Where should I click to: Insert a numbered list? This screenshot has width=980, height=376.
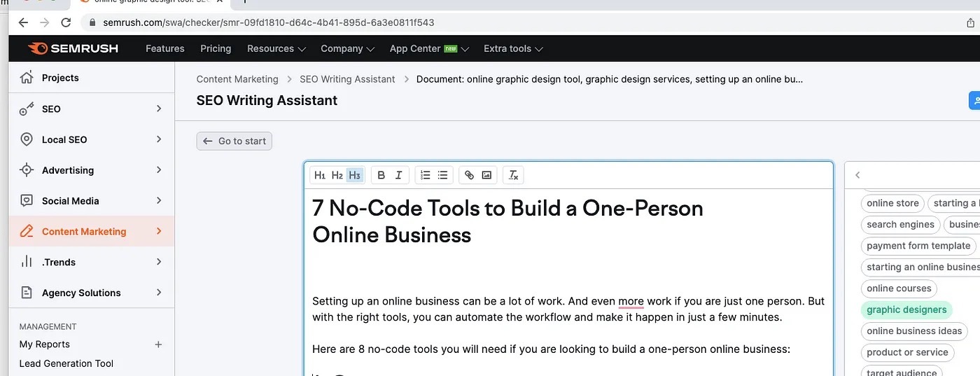(x=425, y=175)
